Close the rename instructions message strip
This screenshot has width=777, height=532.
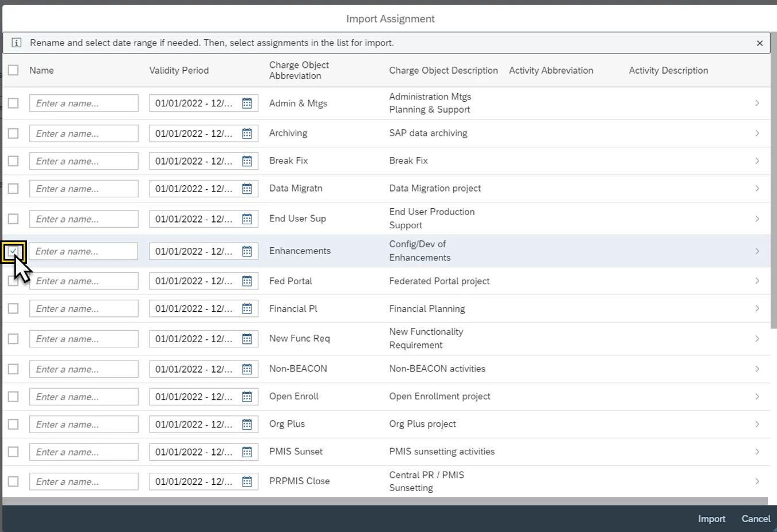pos(759,43)
